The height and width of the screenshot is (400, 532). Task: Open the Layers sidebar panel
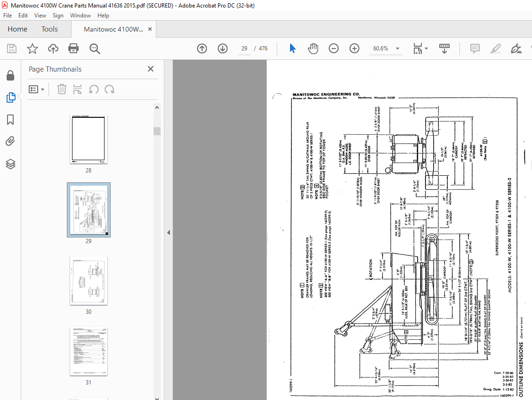click(10, 164)
